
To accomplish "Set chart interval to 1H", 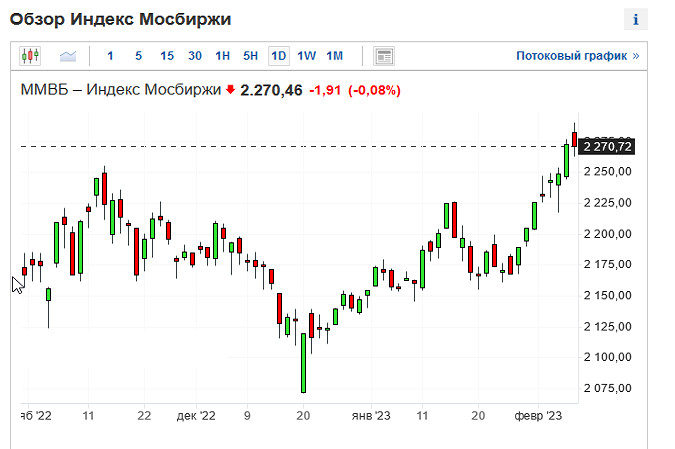I will point(223,56).
